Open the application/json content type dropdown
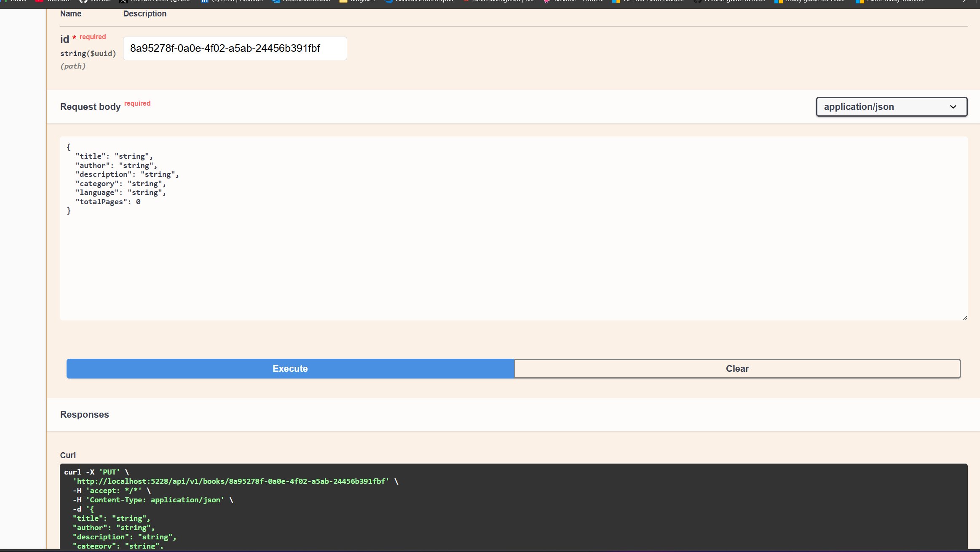 tap(892, 107)
